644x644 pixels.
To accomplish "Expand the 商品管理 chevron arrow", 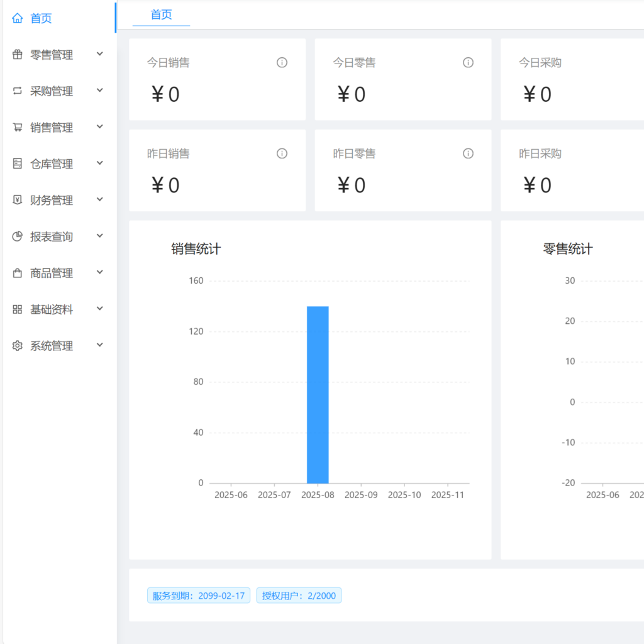I will coord(99,272).
